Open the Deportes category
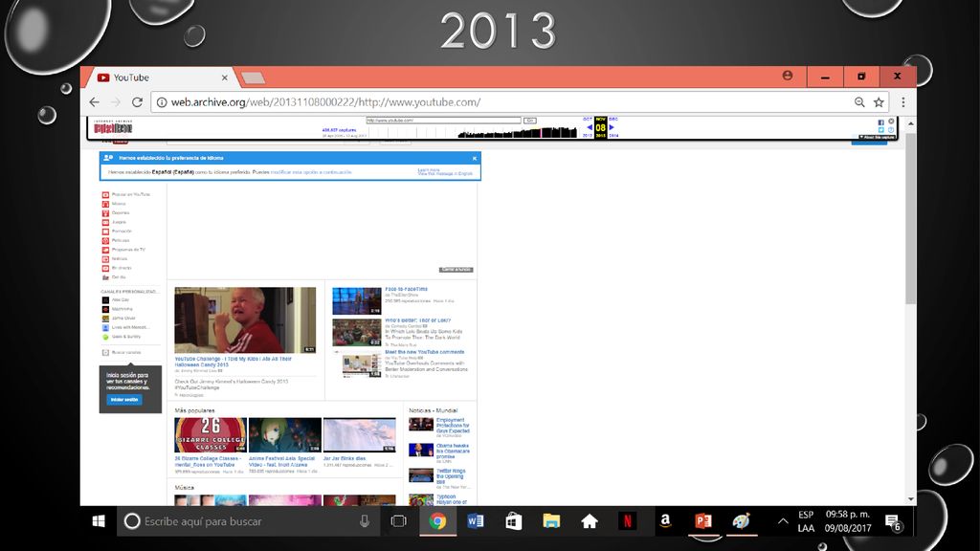The image size is (980, 551). [116, 213]
